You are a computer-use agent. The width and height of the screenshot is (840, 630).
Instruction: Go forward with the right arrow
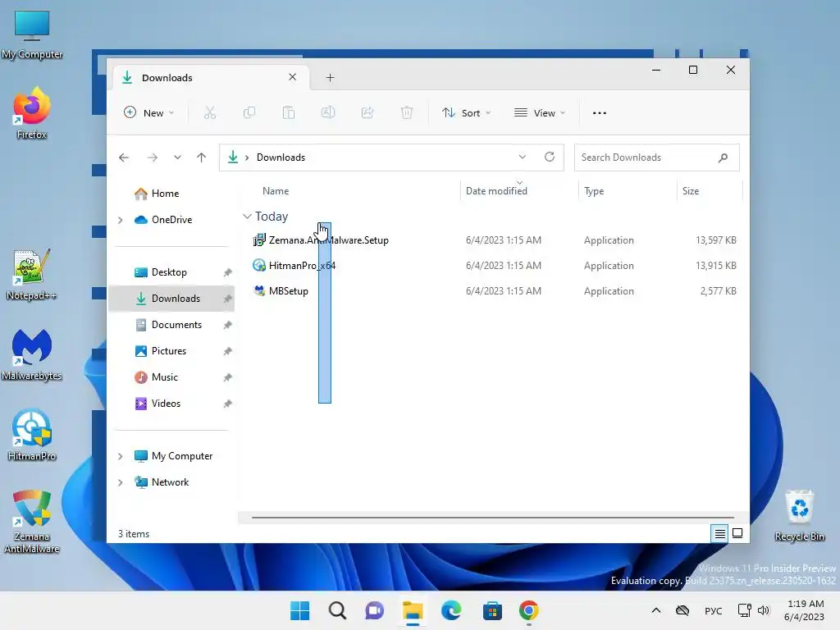coord(153,157)
